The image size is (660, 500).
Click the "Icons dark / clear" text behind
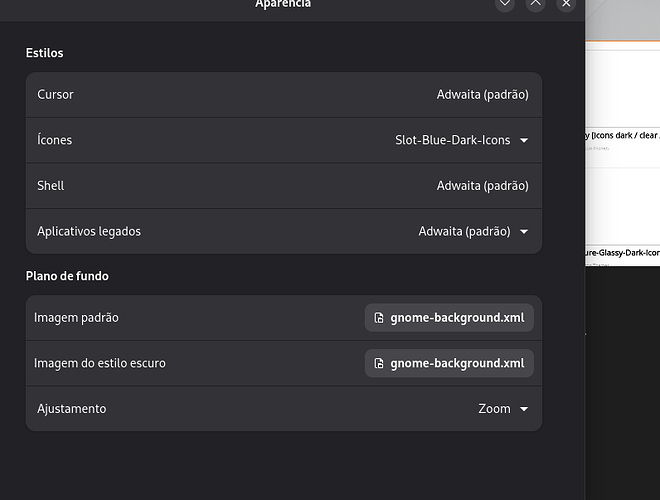click(x=622, y=135)
